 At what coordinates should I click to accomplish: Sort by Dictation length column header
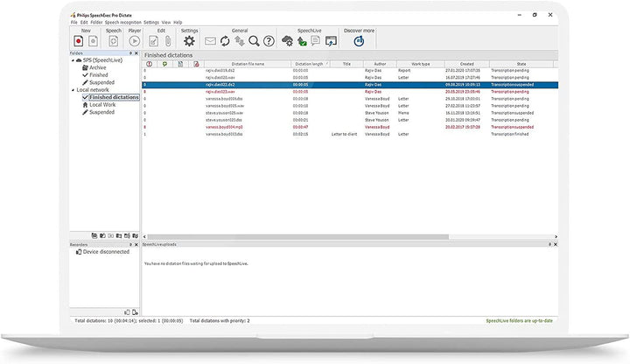(310, 64)
